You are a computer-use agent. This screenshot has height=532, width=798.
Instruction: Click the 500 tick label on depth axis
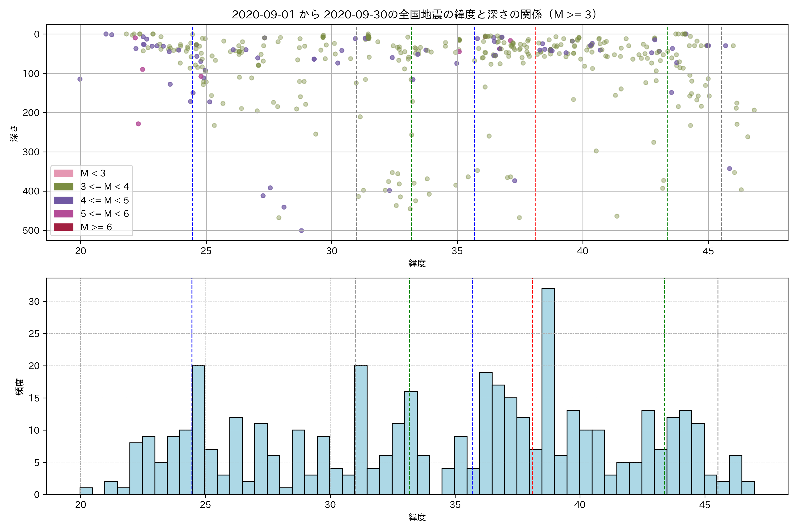coord(31,231)
